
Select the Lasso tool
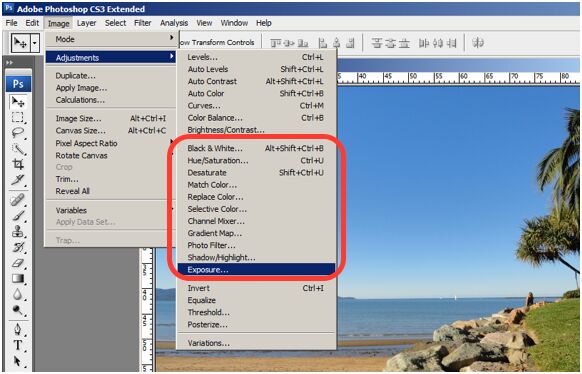point(18,133)
